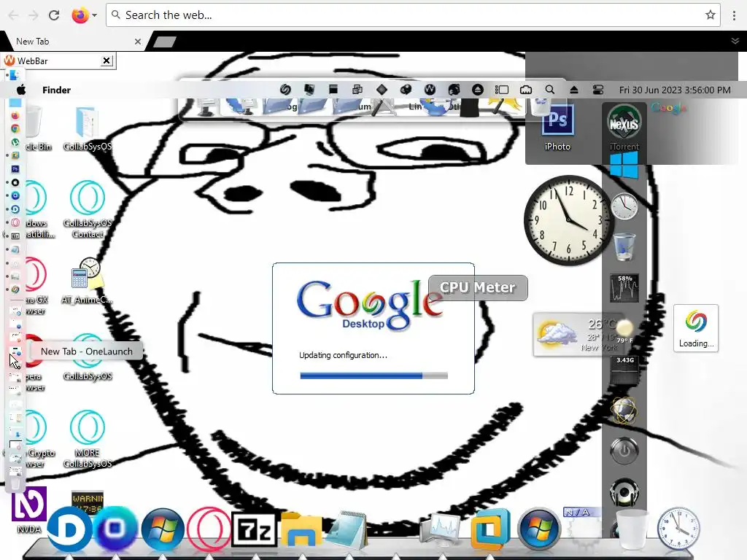Click the clock icon in bottom dock
747x560 pixels.
678,529
